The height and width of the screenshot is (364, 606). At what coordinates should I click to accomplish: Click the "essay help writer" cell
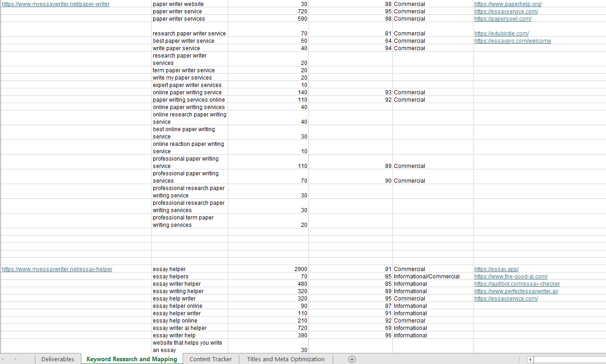pyautogui.click(x=190, y=299)
